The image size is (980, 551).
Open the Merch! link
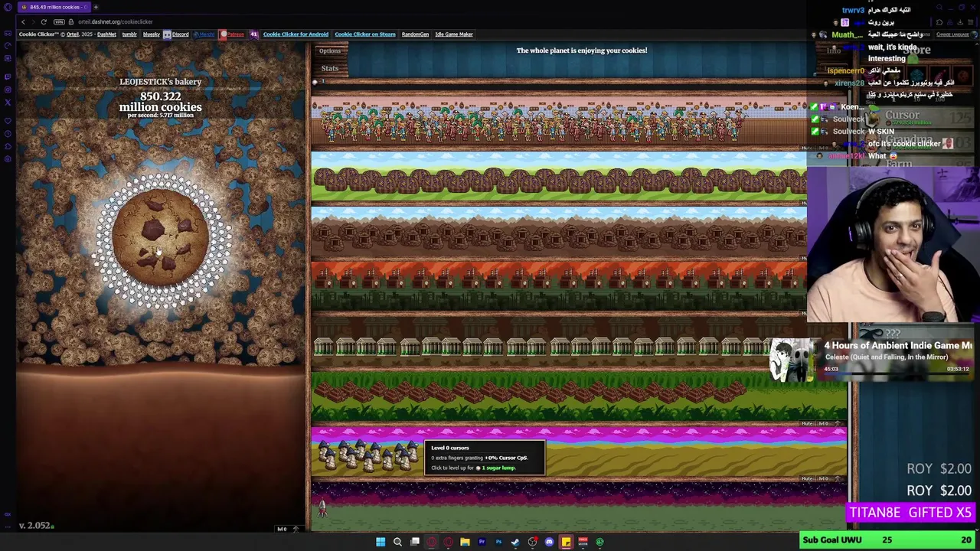pyautogui.click(x=204, y=34)
